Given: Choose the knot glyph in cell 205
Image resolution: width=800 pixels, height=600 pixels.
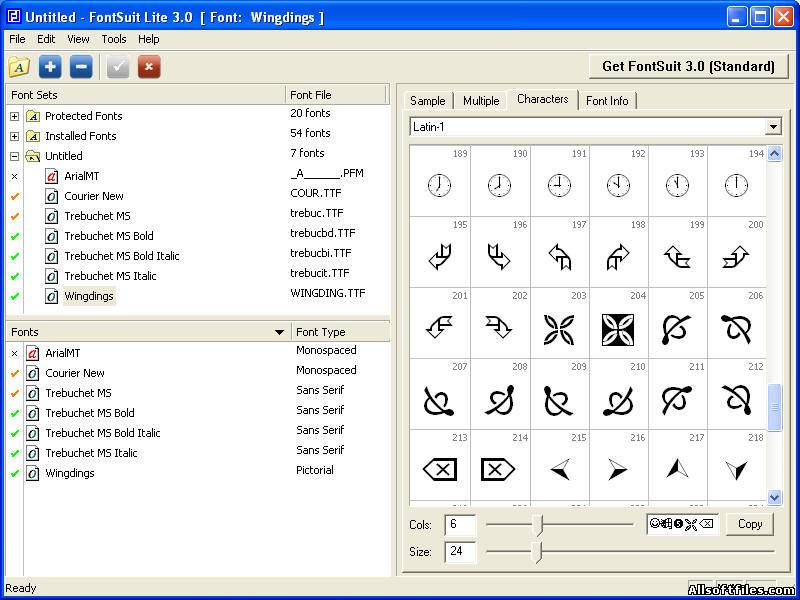Looking at the screenshot, I should (677, 329).
